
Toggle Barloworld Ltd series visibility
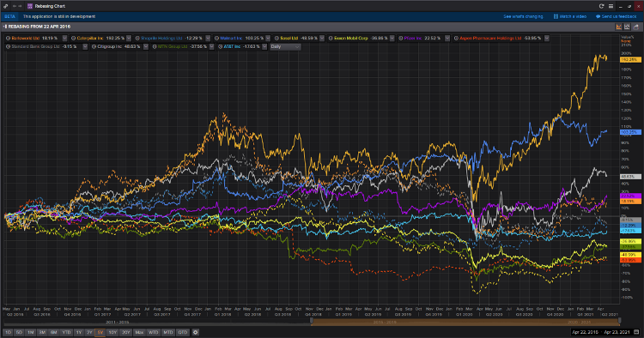point(9,38)
